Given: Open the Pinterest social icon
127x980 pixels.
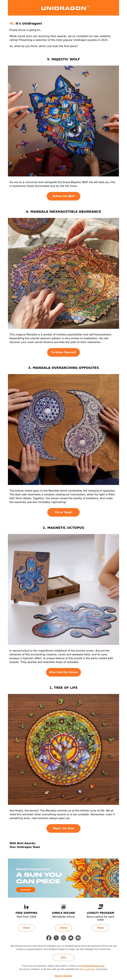Looking at the screenshot, I should point(78,937).
